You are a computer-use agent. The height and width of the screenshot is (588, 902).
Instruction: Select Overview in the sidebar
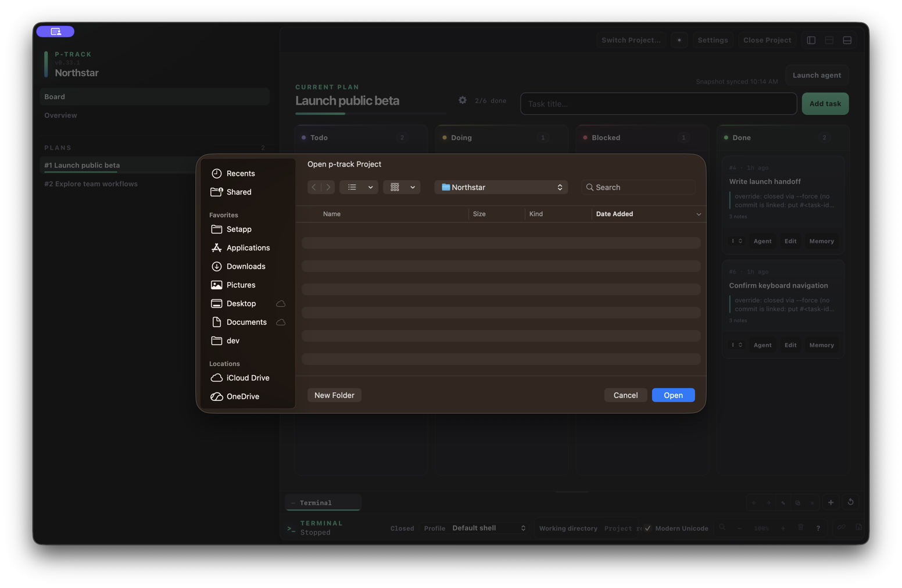point(155,115)
